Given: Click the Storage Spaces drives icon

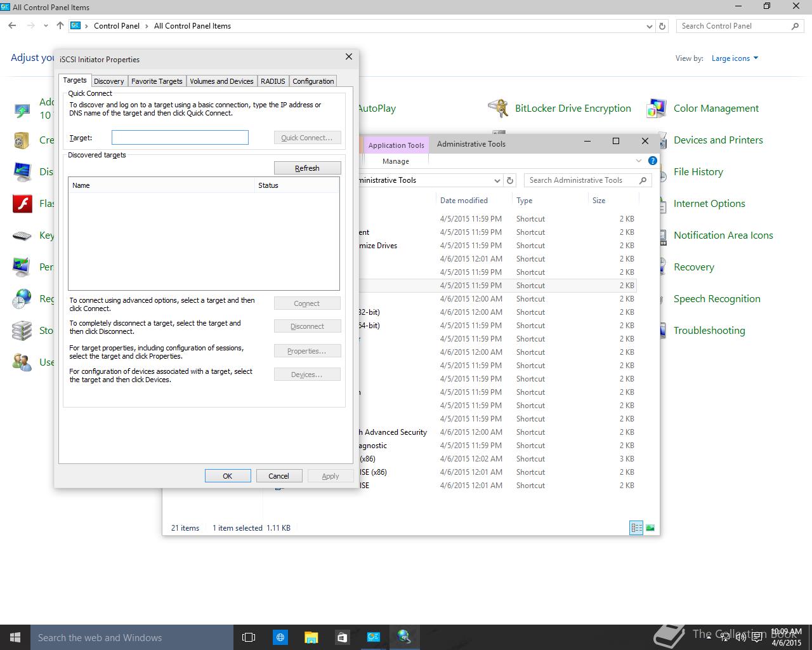Looking at the screenshot, I should (x=22, y=331).
